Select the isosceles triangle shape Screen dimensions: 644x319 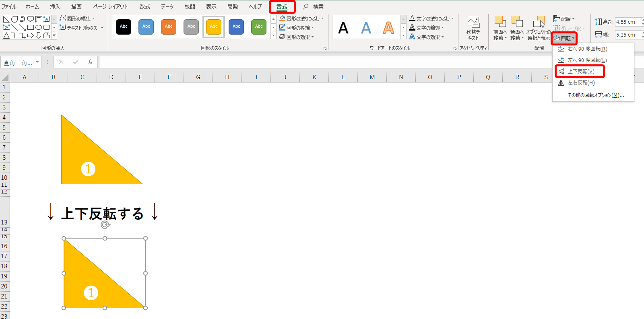[6, 35]
